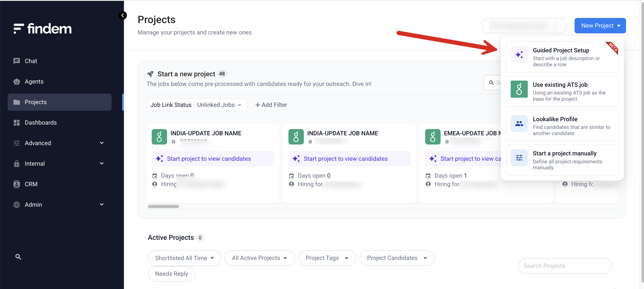Open the New Project dropdown

click(x=600, y=26)
